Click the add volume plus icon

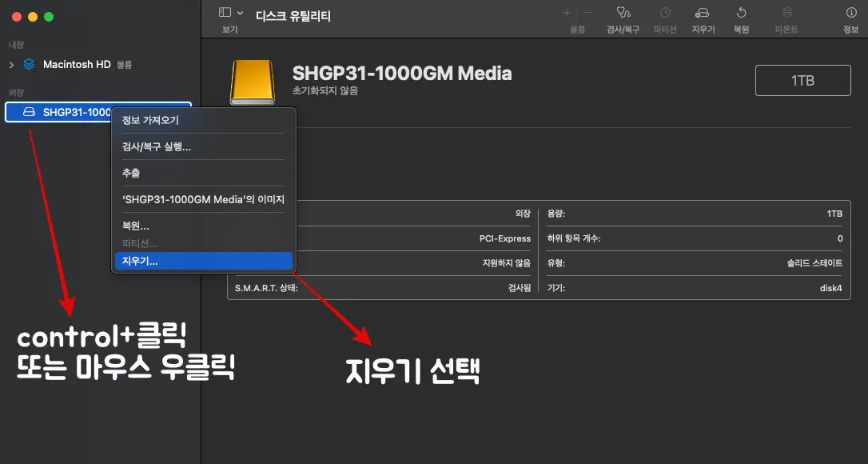pos(567,11)
